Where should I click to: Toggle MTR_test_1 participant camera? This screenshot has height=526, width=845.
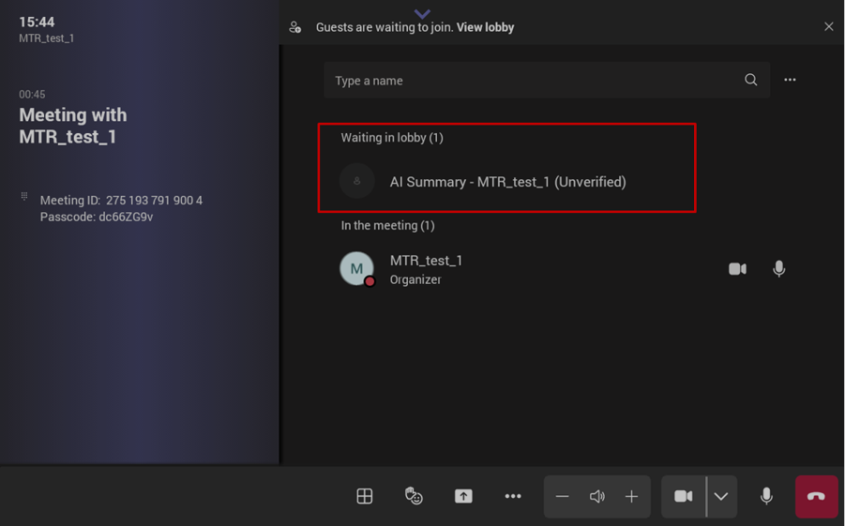click(x=737, y=269)
